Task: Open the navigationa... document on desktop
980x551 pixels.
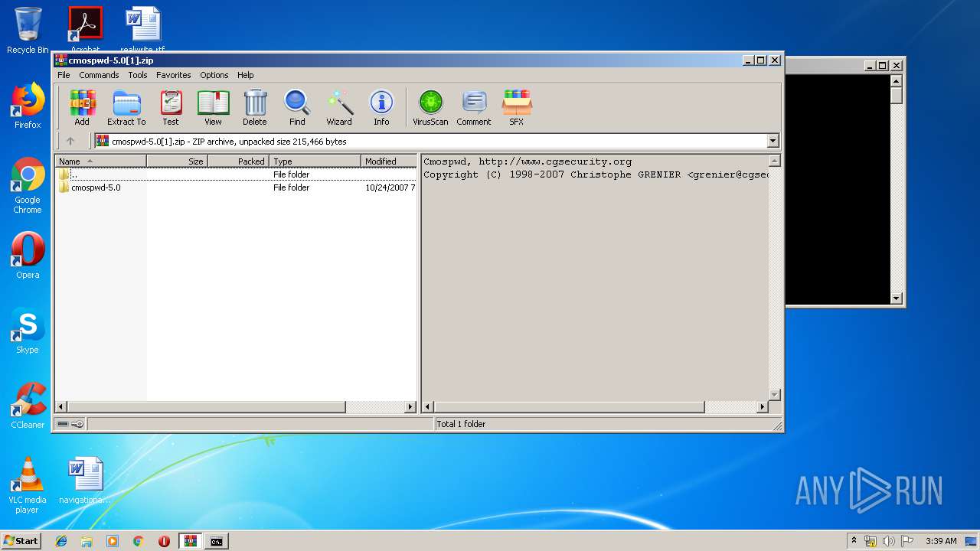Action: (x=85, y=481)
